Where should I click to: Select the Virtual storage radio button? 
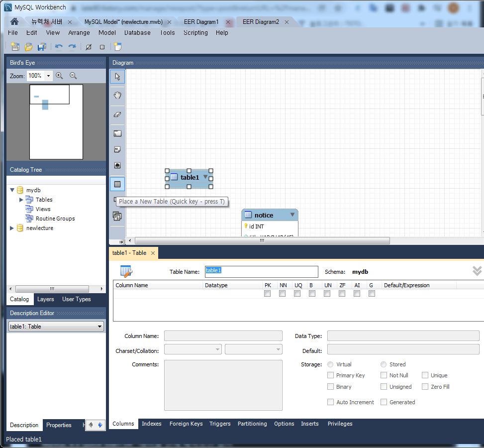tap(330, 364)
